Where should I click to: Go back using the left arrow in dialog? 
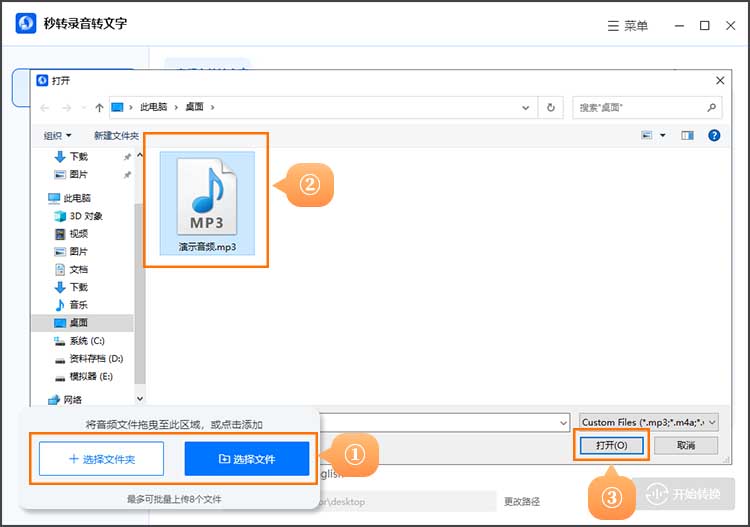tap(45, 108)
